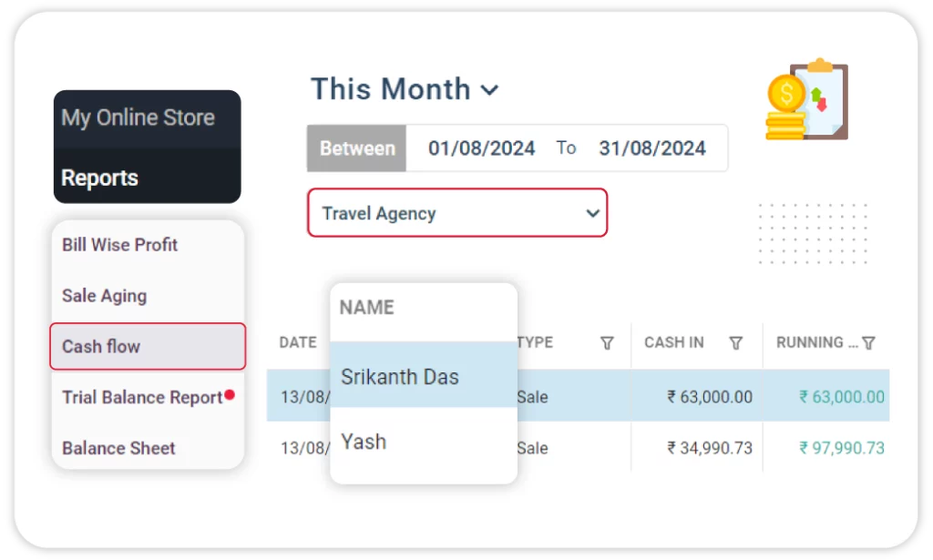Screen dimensions: 933x560
Task: Go to My Online Store
Action: pyautogui.click(x=138, y=118)
